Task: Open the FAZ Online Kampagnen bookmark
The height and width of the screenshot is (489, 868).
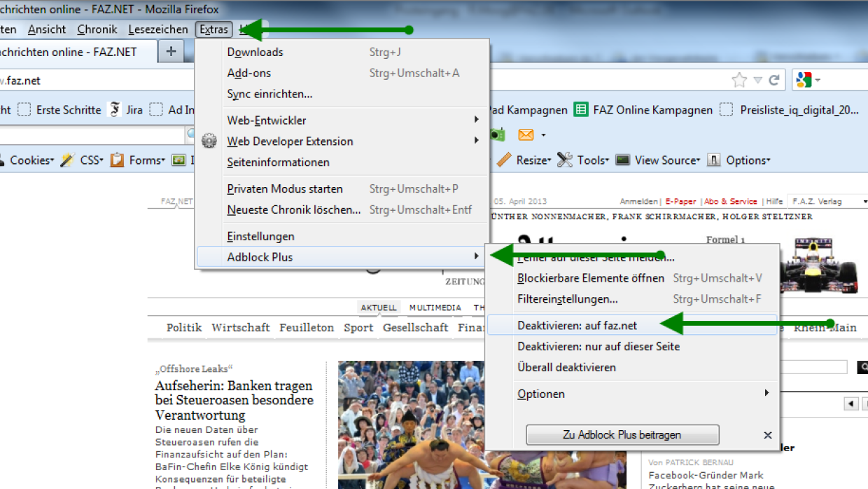Action: click(643, 110)
